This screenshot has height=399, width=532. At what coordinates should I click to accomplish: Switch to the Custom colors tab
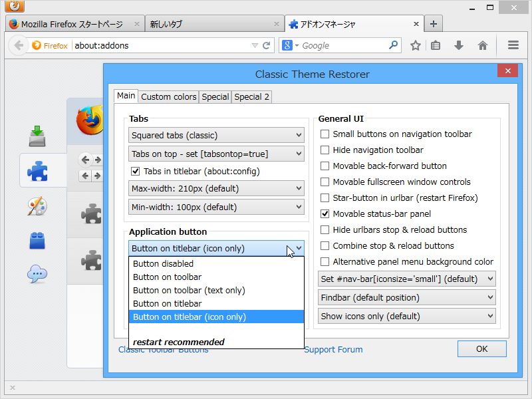point(169,96)
